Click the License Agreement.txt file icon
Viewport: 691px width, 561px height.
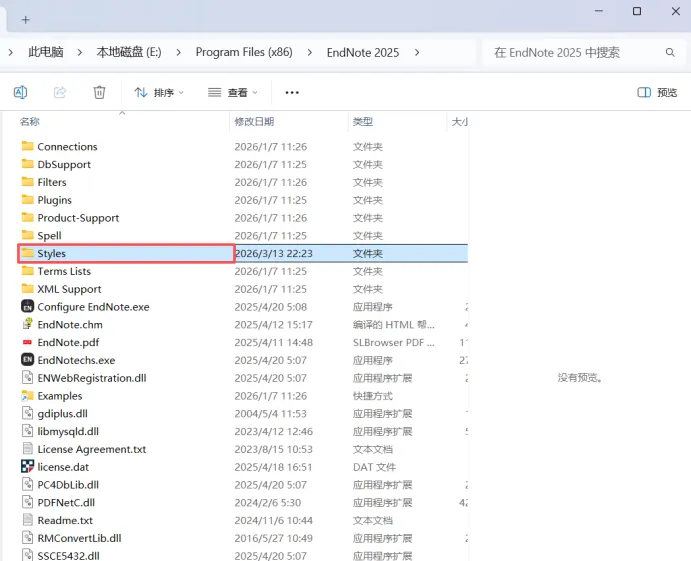coord(27,449)
